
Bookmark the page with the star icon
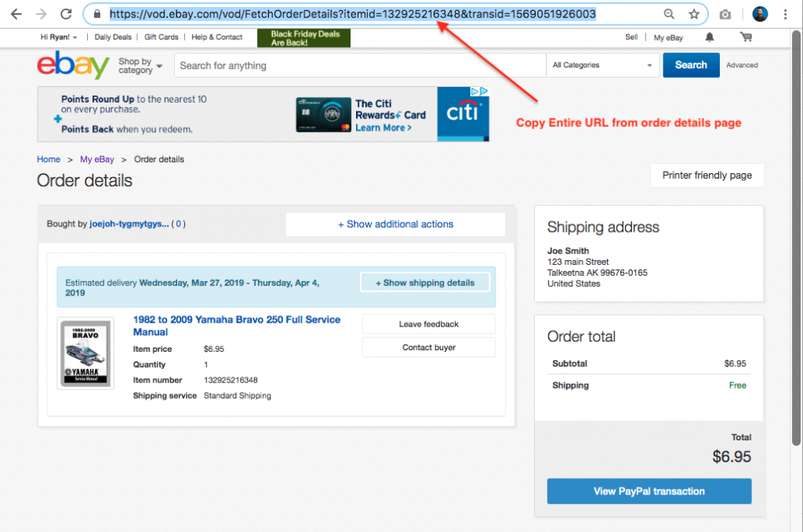tap(694, 14)
